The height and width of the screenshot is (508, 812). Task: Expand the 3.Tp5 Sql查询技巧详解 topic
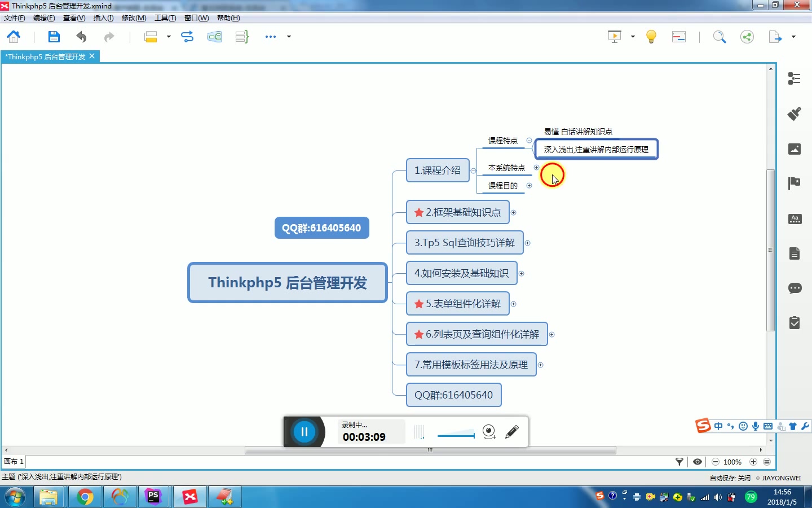[x=527, y=243]
